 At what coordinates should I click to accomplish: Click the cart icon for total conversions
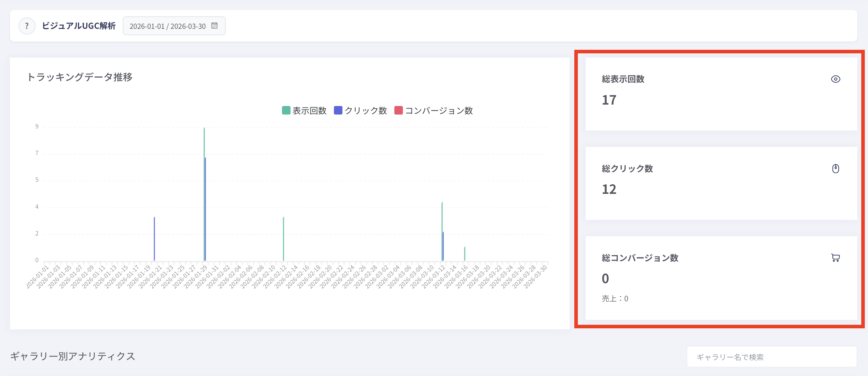[835, 258]
